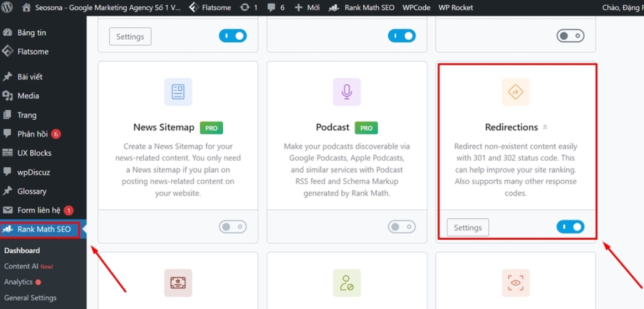Toggle the top-left module switch off
This screenshot has width=644, height=309.
click(232, 36)
